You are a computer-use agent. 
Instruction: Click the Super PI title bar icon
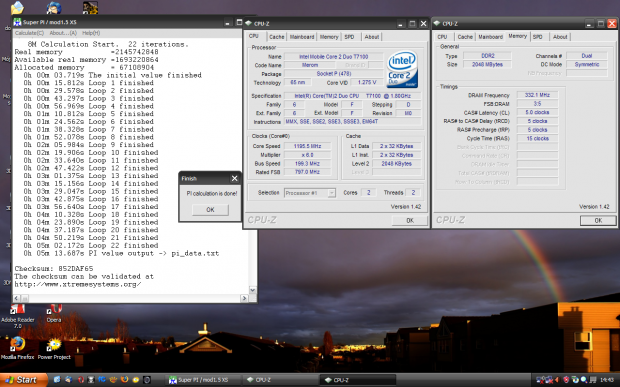point(17,22)
